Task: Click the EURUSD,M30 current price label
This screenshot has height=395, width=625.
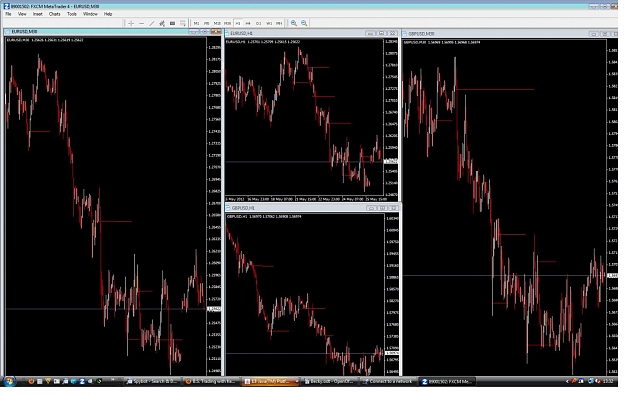Action: [x=215, y=309]
